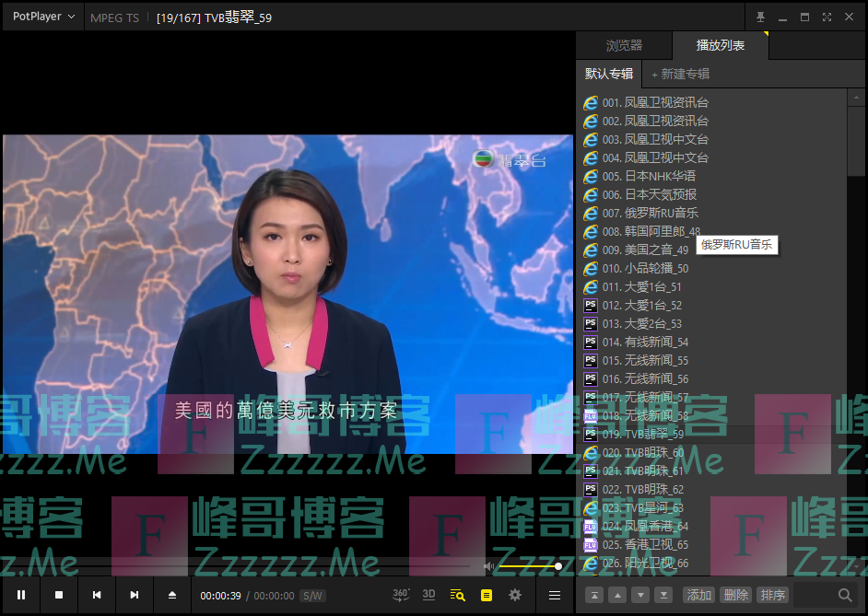Viewport: 868px width, 616px height.
Task: Mute the audio volume
Action: pyautogui.click(x=487, y=565)
